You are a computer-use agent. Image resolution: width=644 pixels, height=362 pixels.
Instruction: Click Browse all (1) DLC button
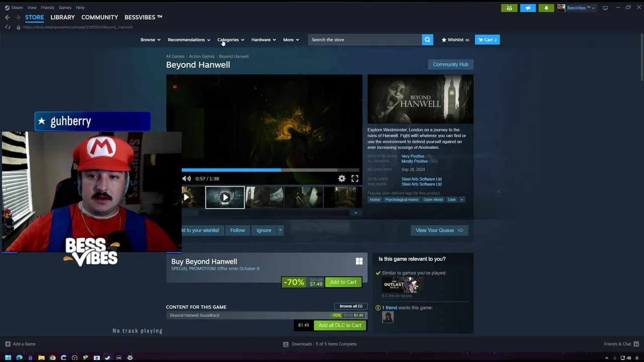(x=351, y=306)
